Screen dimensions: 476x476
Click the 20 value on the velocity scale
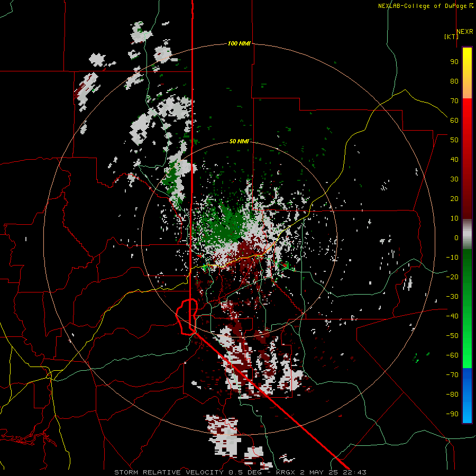pyautogui.click(x=454, y=199)
